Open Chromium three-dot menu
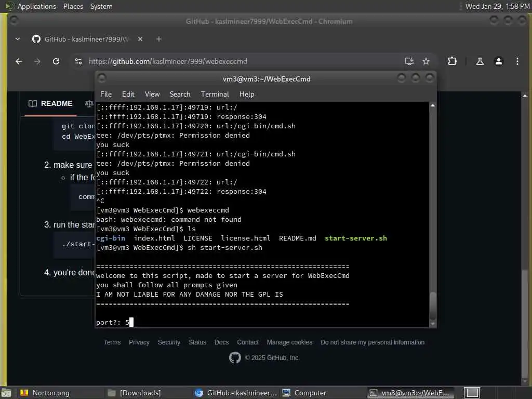The width and height of the screenshot is (532, 399). 517,61
